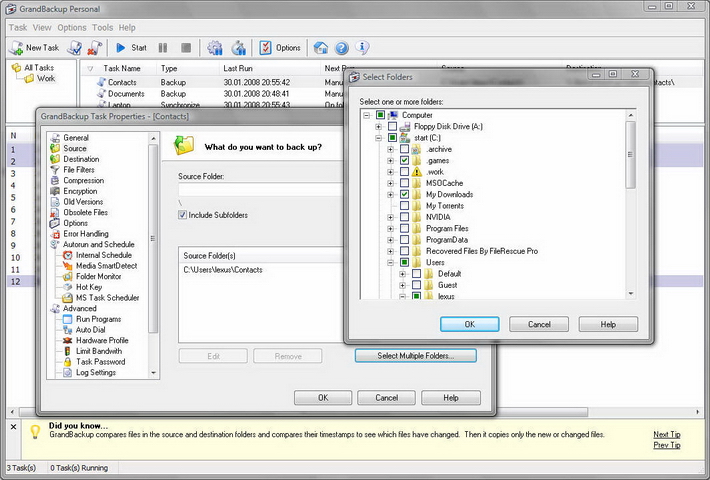Toggle the Include Subfolders checkbox
Viewport: 710px width, 480px height.
click(x=182, y=215)
